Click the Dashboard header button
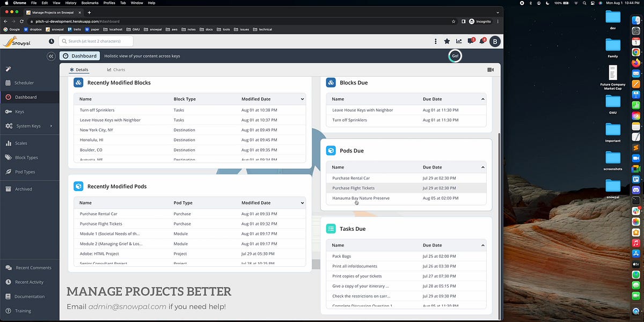 (x=79, y=56)
